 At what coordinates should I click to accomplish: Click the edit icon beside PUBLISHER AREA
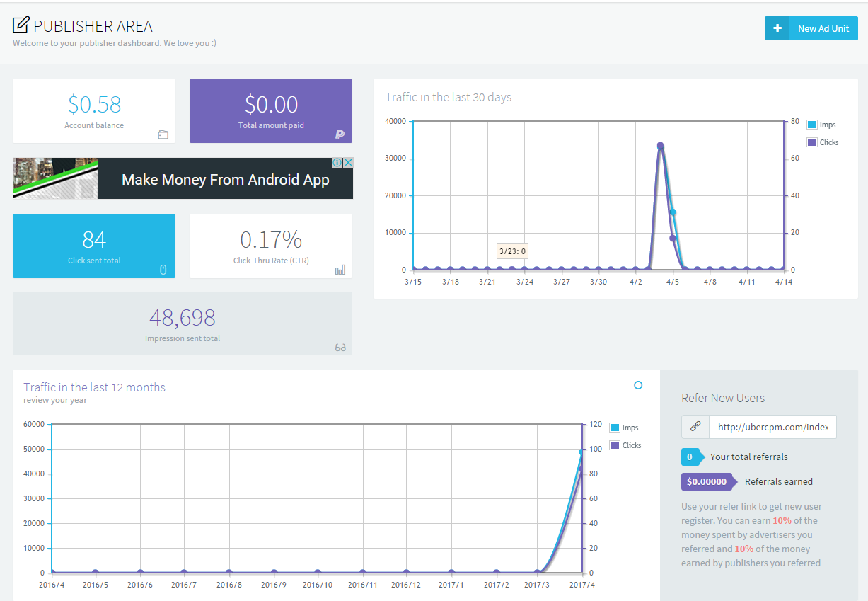click(x=21, y=25)
